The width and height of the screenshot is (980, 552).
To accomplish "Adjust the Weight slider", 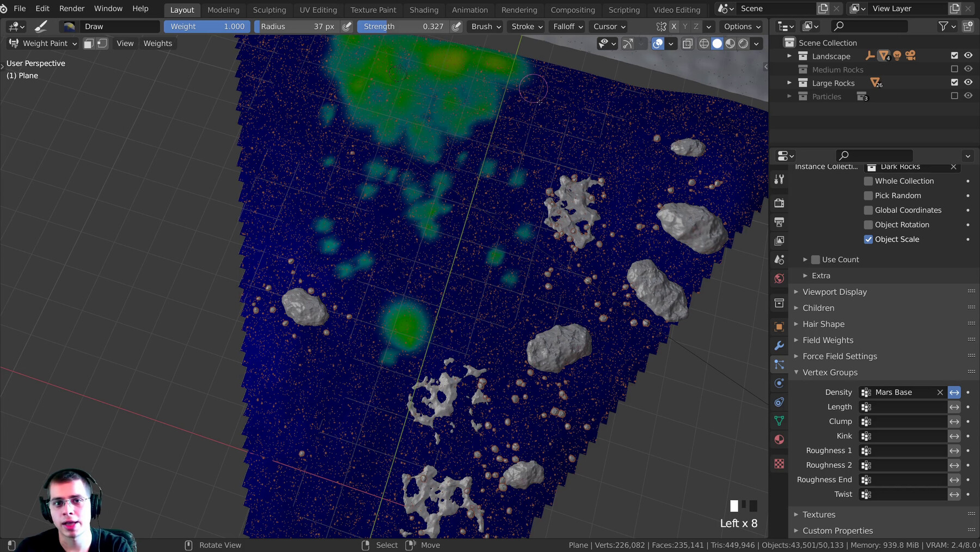I will point(207,26).
